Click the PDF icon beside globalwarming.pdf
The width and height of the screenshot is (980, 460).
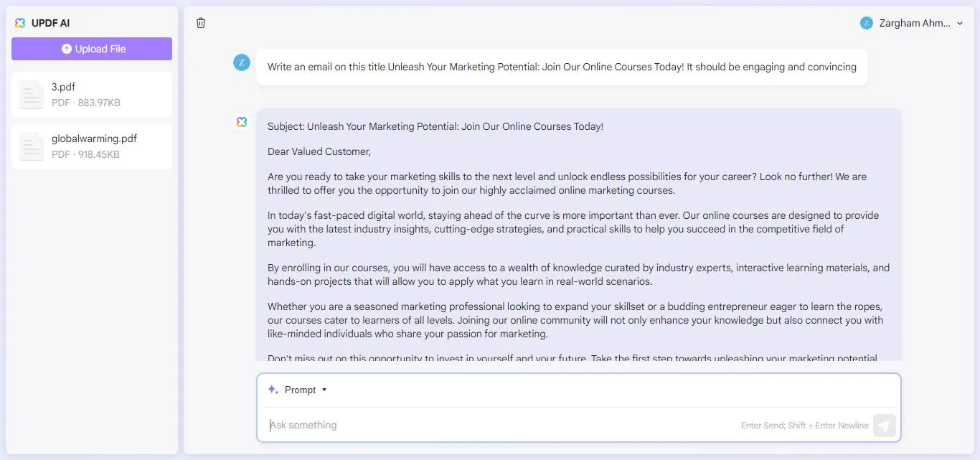coord(31,146)
